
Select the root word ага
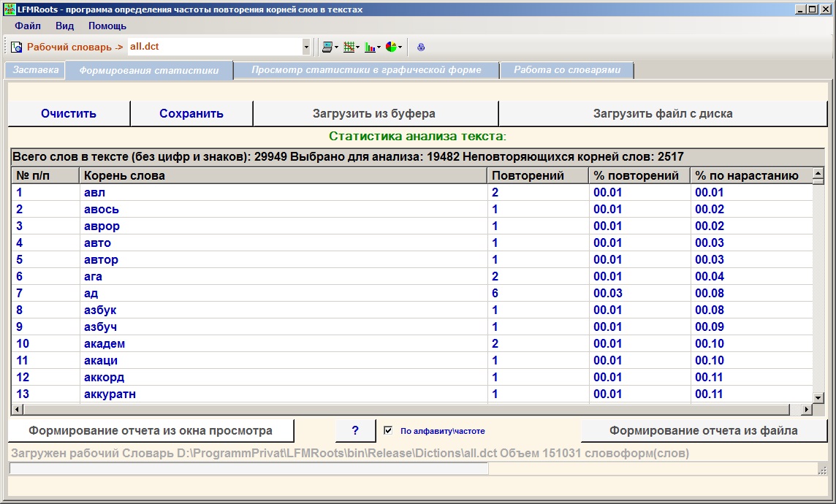93,277
